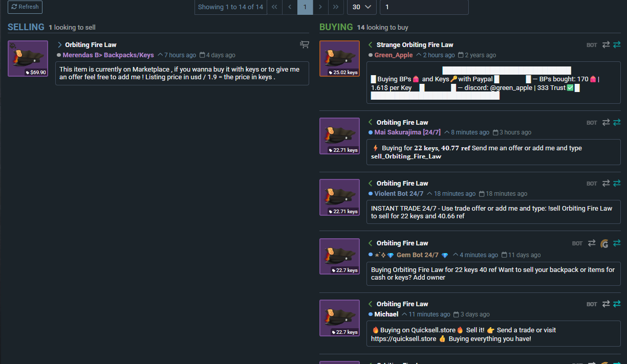
Task: Click the teal trade offer icon for Green_Apple
Action: click(x=617, y=45)
